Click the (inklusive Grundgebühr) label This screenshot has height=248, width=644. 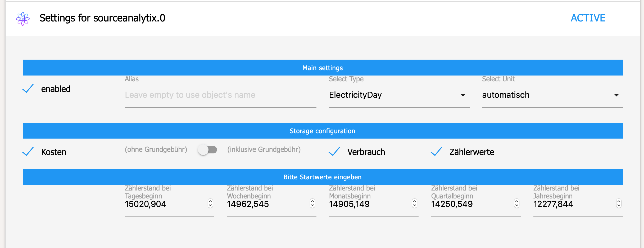pos(264,149)
